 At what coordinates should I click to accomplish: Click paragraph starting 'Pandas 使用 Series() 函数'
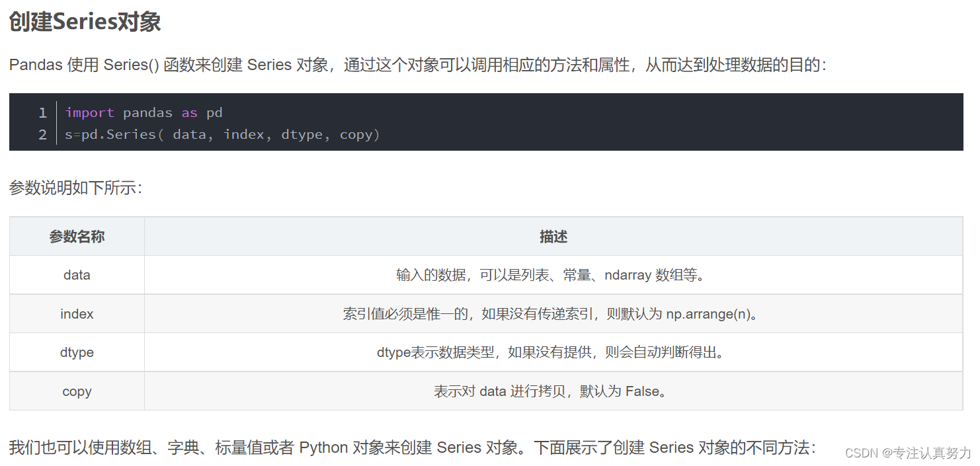pos(418,65)
